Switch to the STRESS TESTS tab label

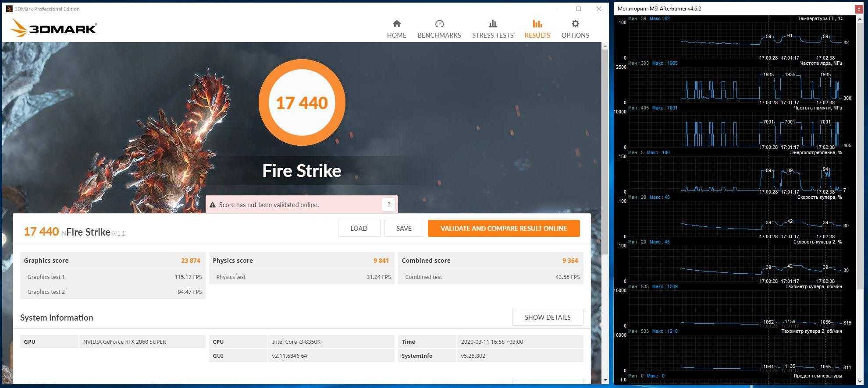(492, 35)
